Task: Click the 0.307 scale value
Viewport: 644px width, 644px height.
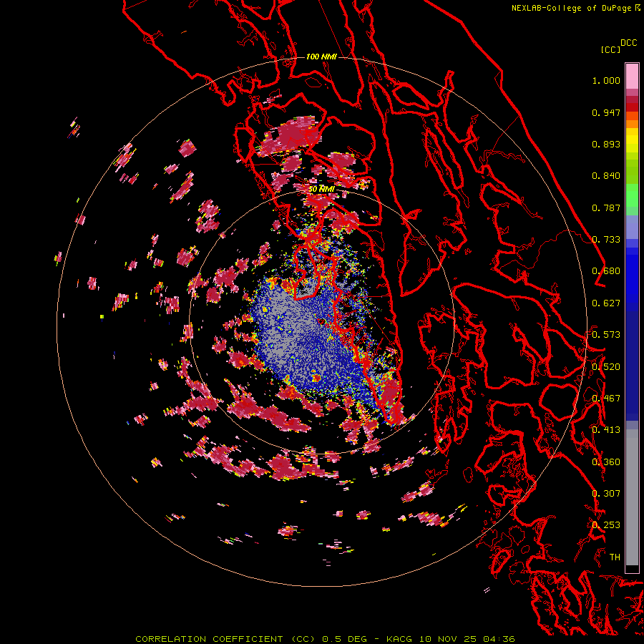Action: 606,493
